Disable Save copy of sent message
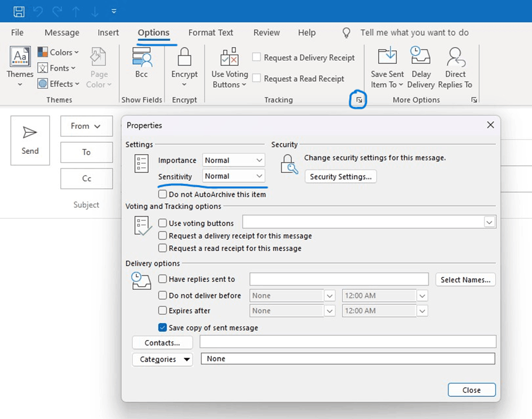This screenshot has width=532, height=419. point(162,328)
